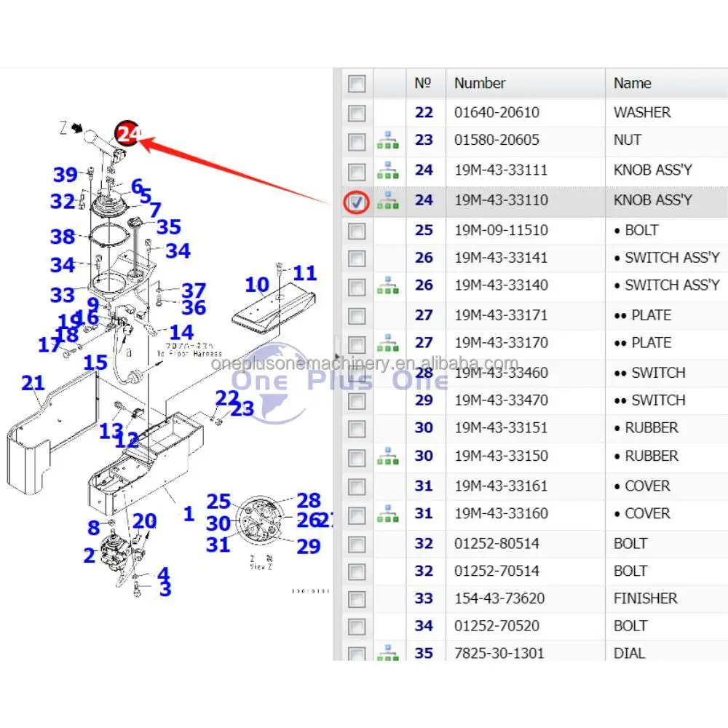Click the № column header
Image resolution: width=728 pixels, height=728 pixels.
pyautogui.click(x=424, y=83)
